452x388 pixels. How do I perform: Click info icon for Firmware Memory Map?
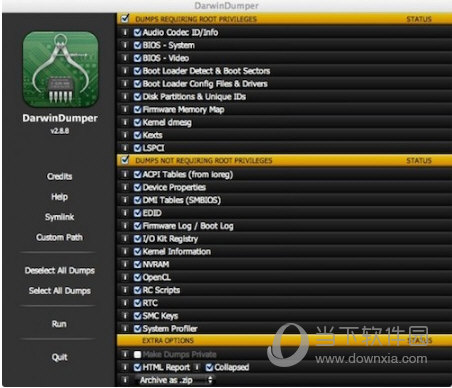coord(125,109)
